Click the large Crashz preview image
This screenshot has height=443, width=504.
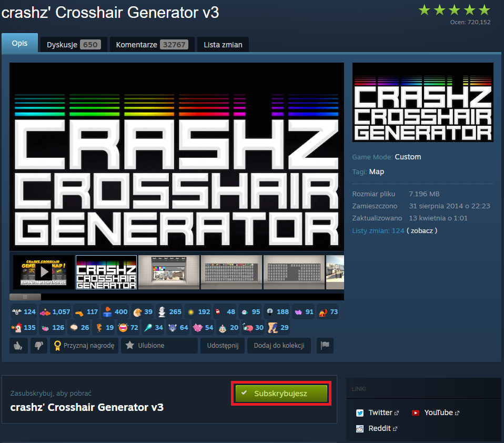pos(177,157)
